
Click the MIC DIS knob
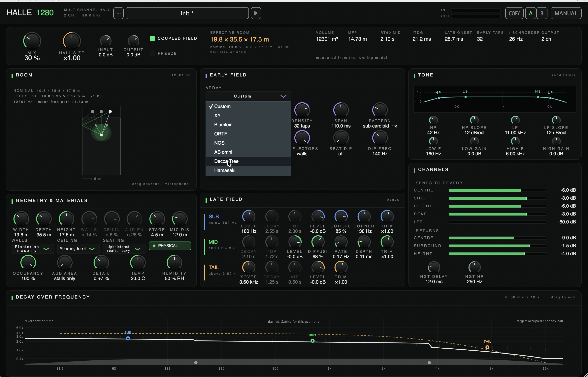pos(180,219)
